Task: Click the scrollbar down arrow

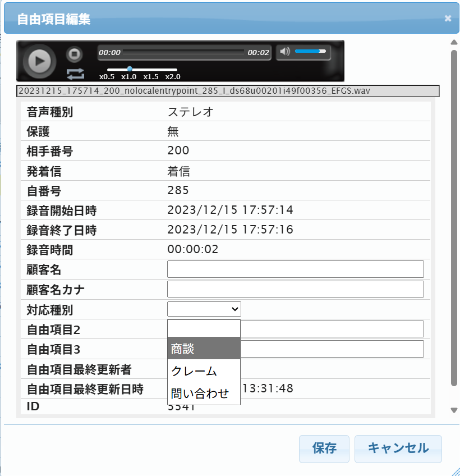Action: tap(454, 410)
